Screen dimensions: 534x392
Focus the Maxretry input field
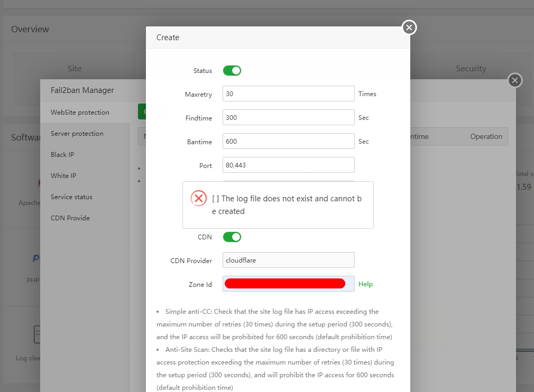click(288, 94)
